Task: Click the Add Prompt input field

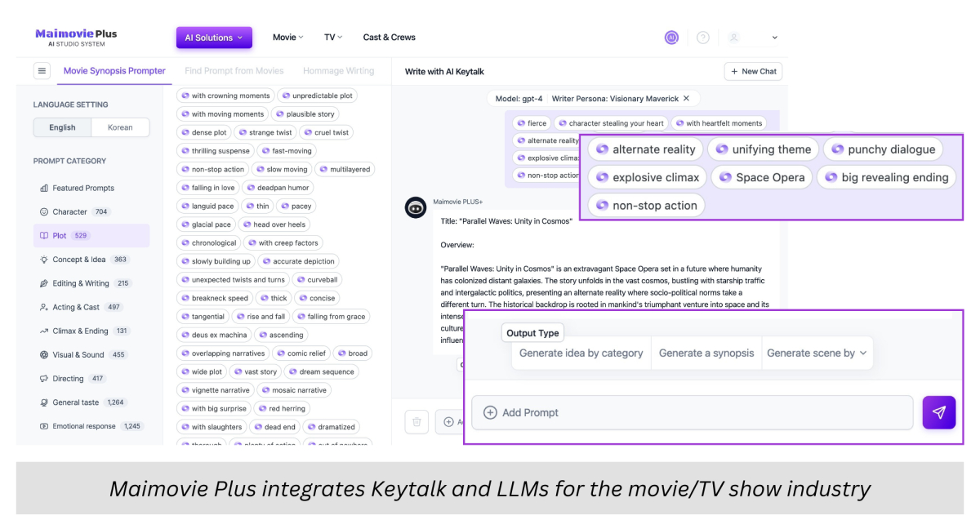Action: pos(692,412)
